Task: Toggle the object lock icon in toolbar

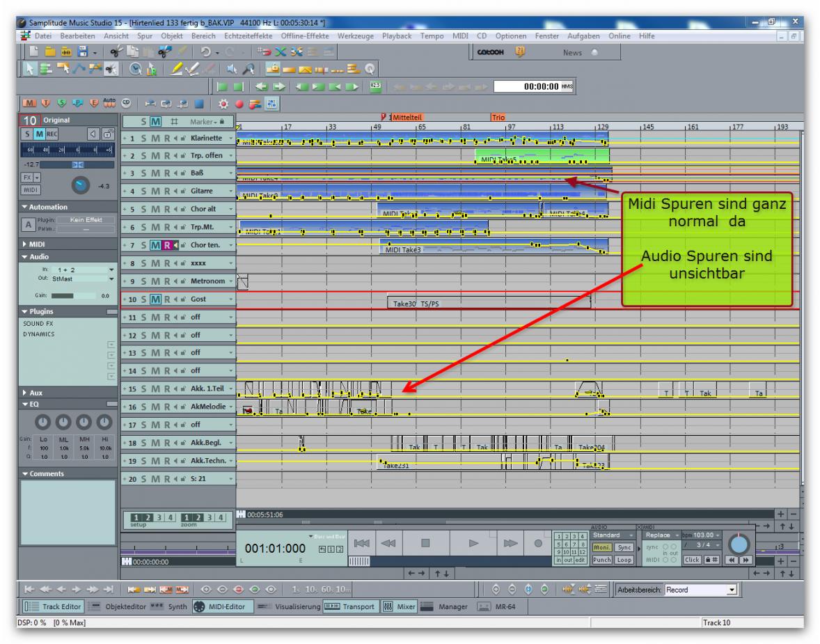Action: coord(272,69)
